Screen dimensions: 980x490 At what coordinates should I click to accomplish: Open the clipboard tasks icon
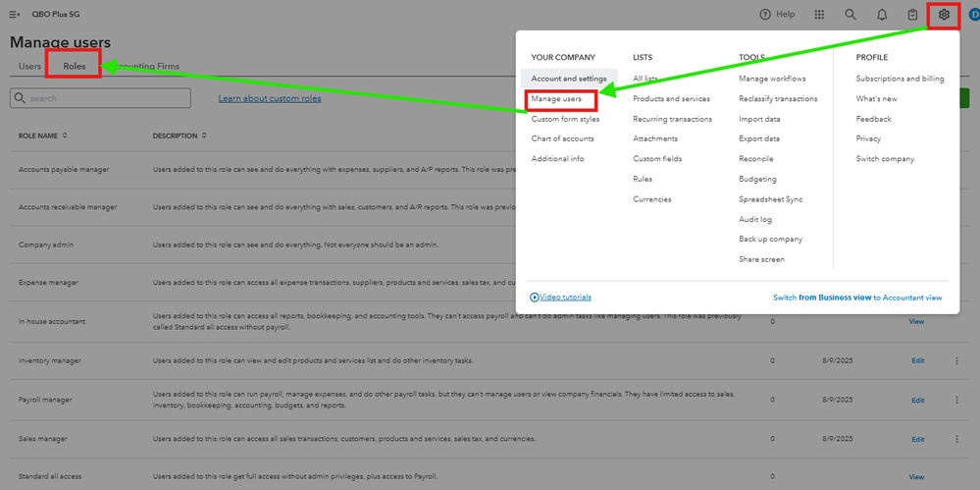click(913, 15)
